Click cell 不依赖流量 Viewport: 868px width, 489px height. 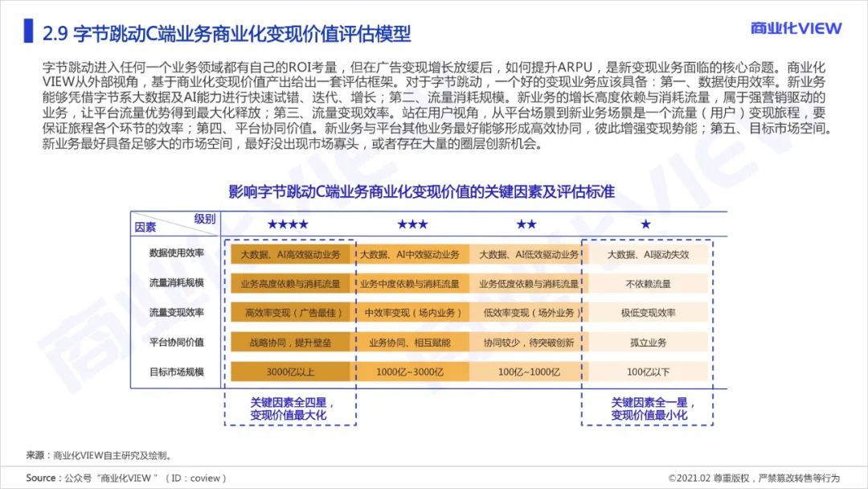pyautogui.click(x=649, y=284)
